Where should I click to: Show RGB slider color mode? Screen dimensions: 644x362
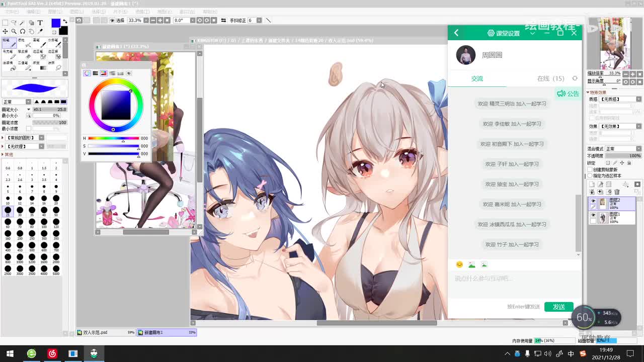tap(95, 73)
